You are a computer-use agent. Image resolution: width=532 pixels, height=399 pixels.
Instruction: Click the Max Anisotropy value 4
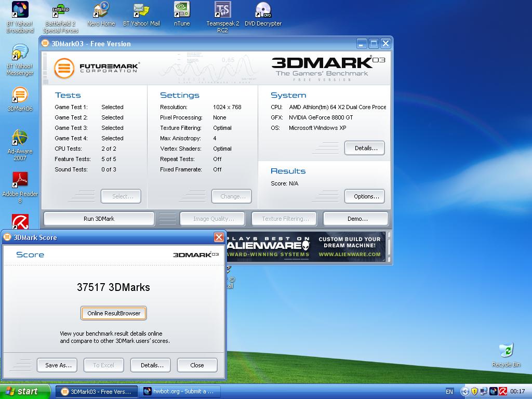[215, 138]
